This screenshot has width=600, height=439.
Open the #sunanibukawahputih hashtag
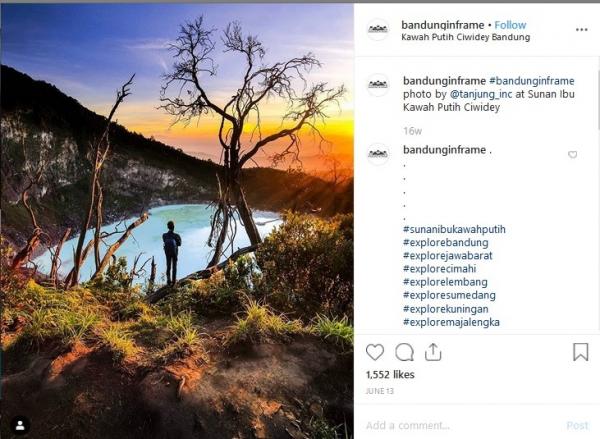pyautogui.click(x=454, y=229)
